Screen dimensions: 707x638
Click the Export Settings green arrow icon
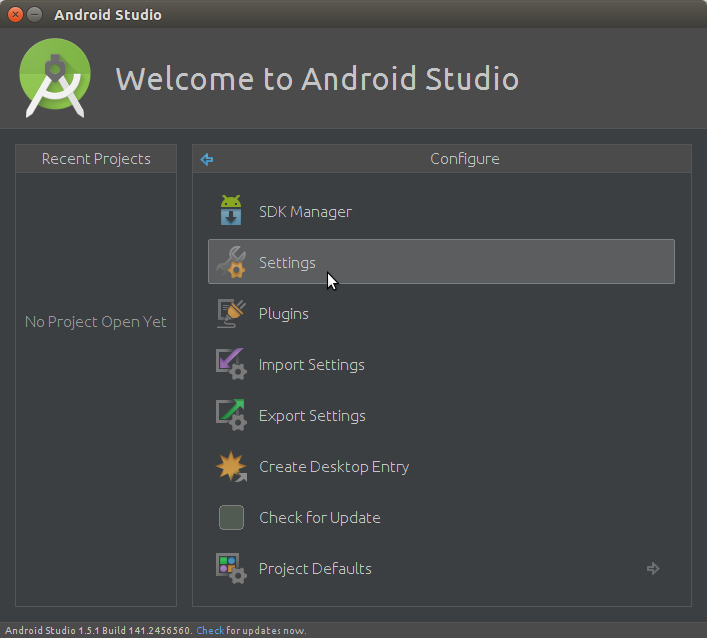click(x=231, y=415)
